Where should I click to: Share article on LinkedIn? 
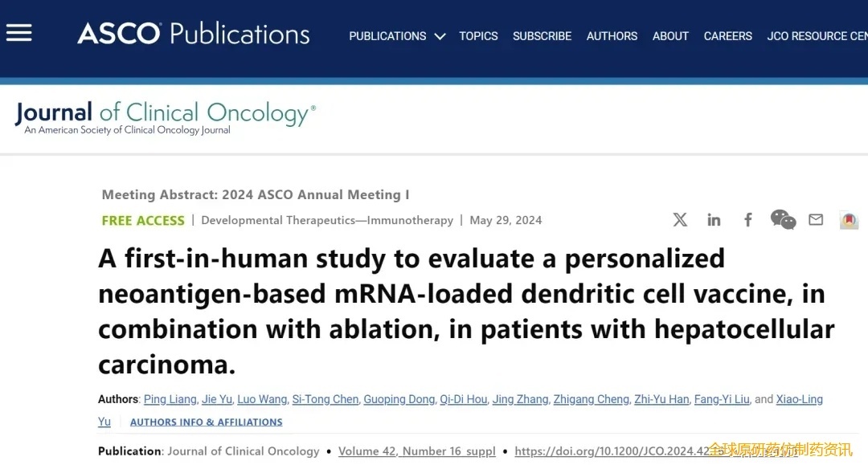tap(714, 220)
